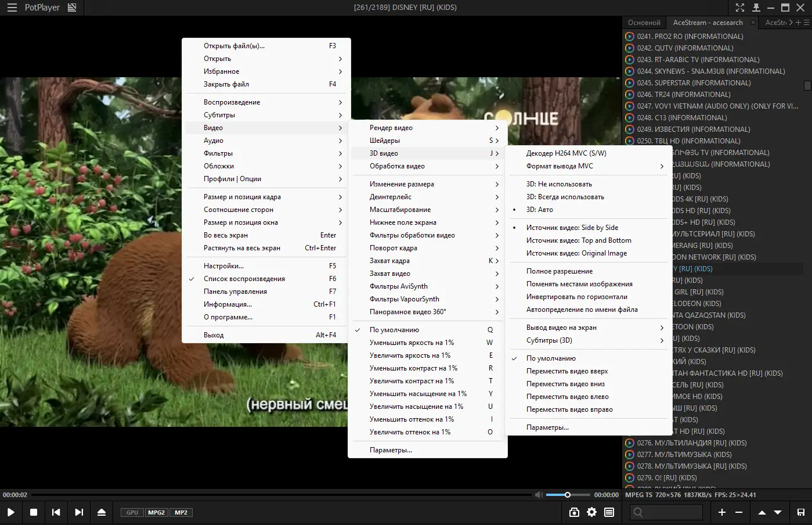Image resolution: width=812 pixels, height=525 pixels.
Task: Expand the Субтитры (3D) submenu
Action: (588, 340)
